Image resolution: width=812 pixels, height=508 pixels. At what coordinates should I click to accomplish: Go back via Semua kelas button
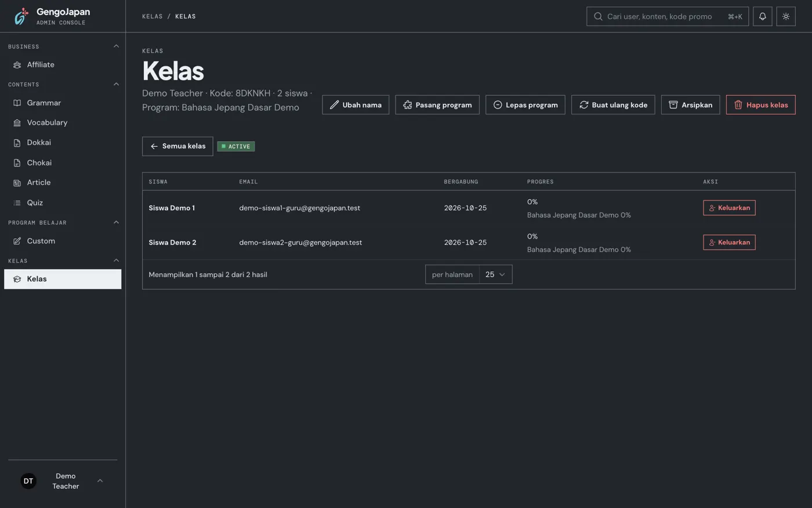[177, 146]
